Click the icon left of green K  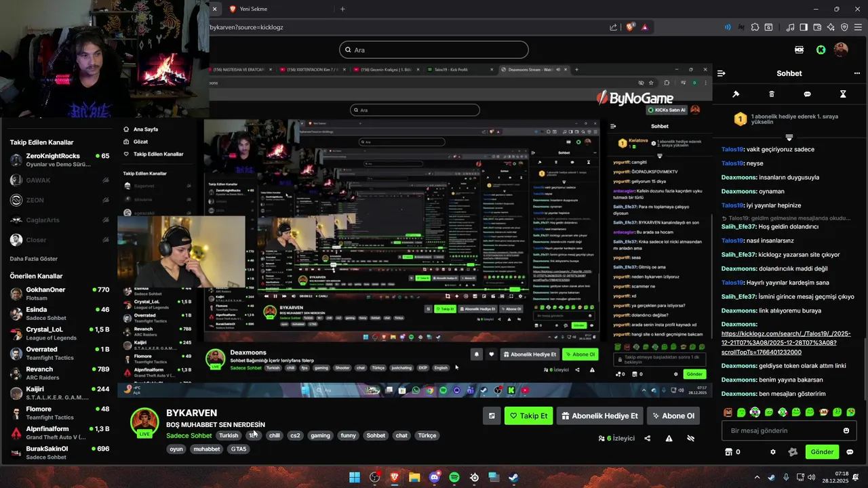point(800,49)
